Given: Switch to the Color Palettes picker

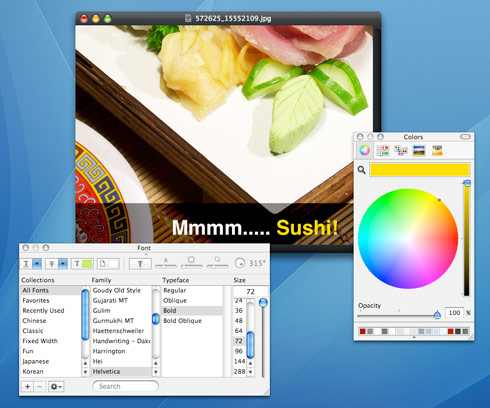Looking at the screenshot, I should [401, 150].
